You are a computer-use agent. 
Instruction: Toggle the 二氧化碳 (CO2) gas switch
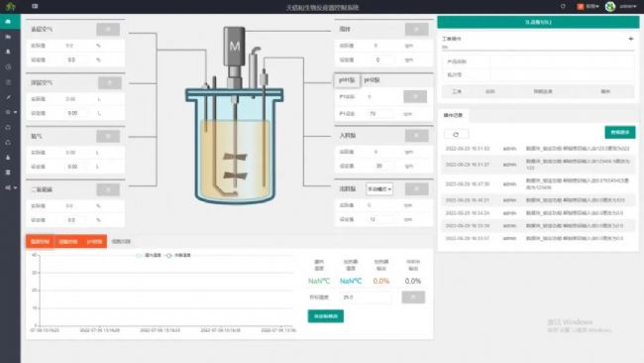point(108,189)
